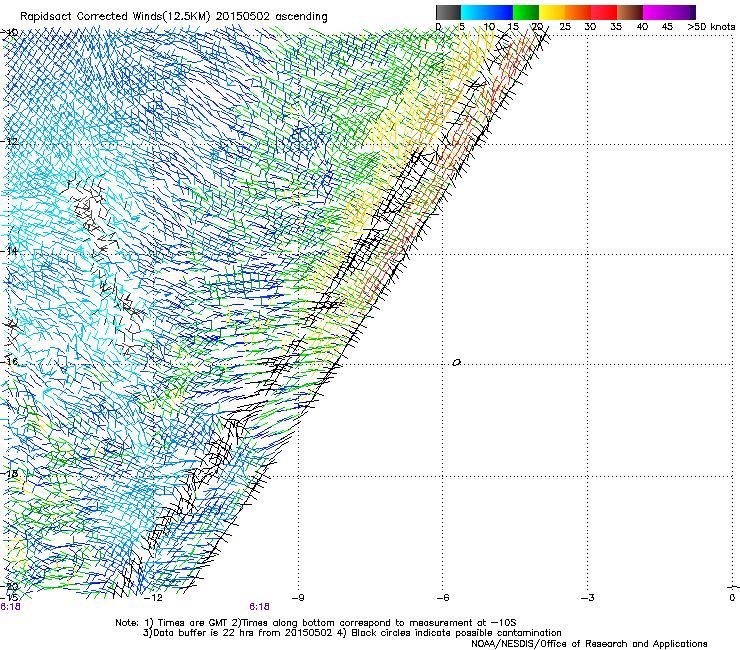Click the '-12' longitude label on bottom axis
The width and height of the screenshot is (740, 650).
(x=153, y=598)
